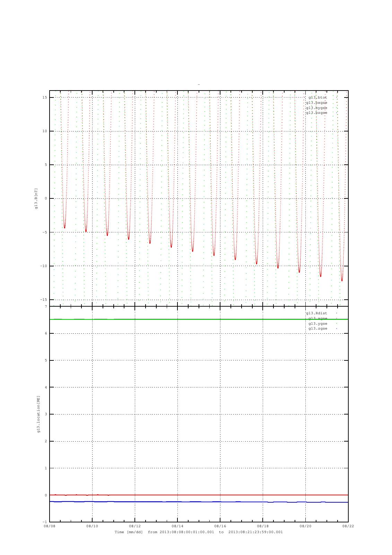Image resolution: width=392 pixels, height=555 pixels.
Task: Select the -5 tick on g13.B axis
Action: point(45,232)
